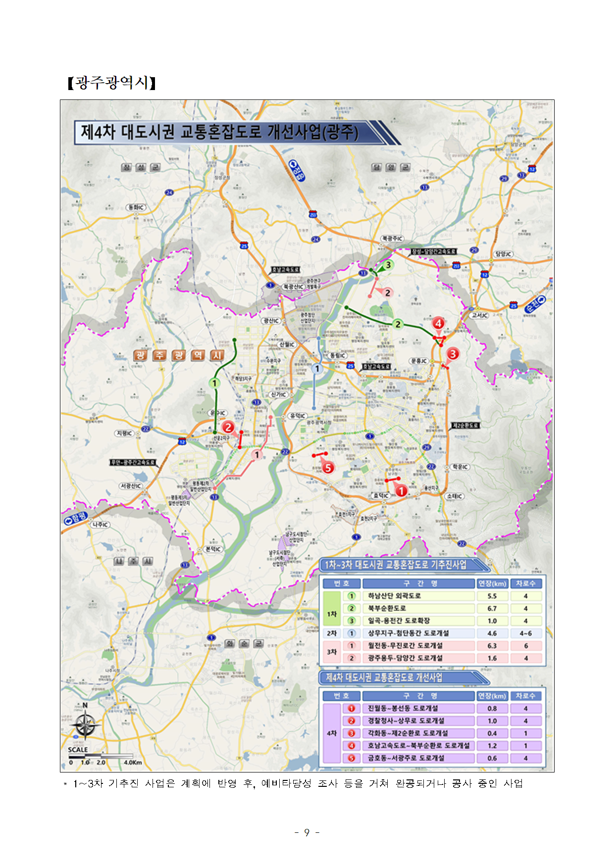Viewport: 614px width, 868px height.
Task: Click green marker 1 on the map route
Action: 214,383
